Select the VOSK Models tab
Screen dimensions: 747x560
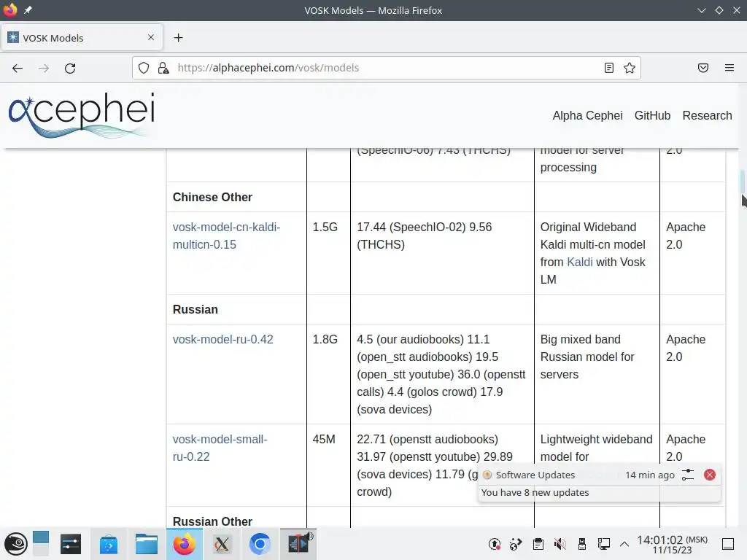click(x=82, y=38)
